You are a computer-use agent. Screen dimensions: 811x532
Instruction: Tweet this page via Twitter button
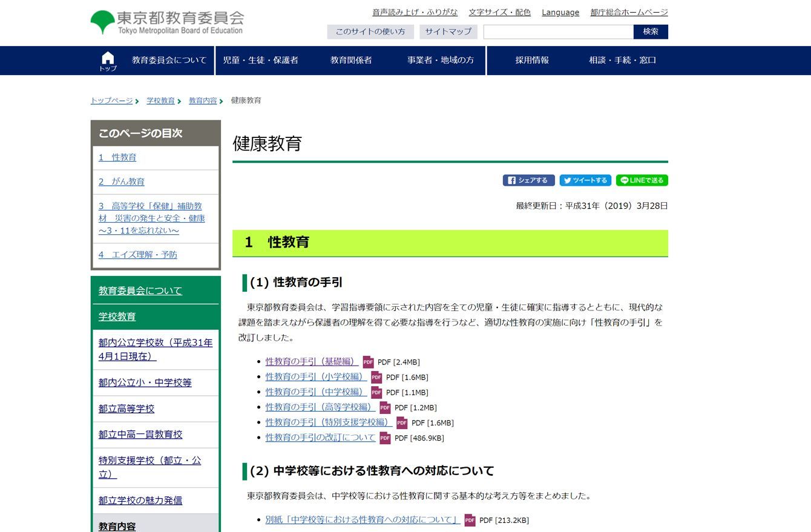(x=585, y=180)
